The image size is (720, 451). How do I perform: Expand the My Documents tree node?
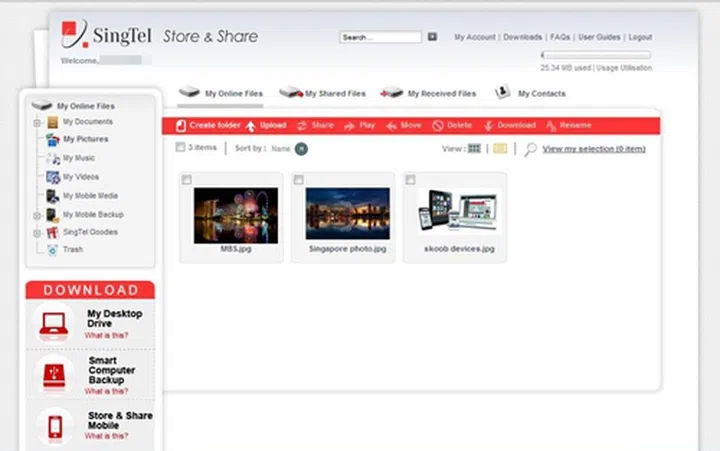coord(37,122)
